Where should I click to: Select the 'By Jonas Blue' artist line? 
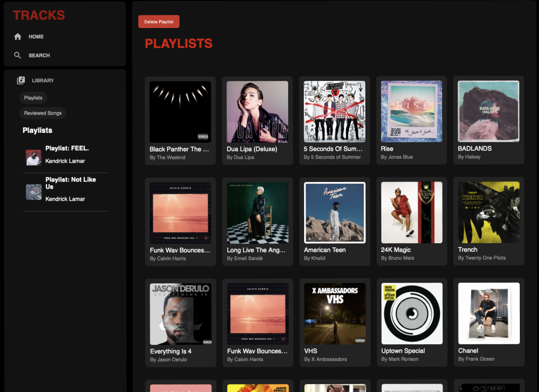tap(397, 157)
